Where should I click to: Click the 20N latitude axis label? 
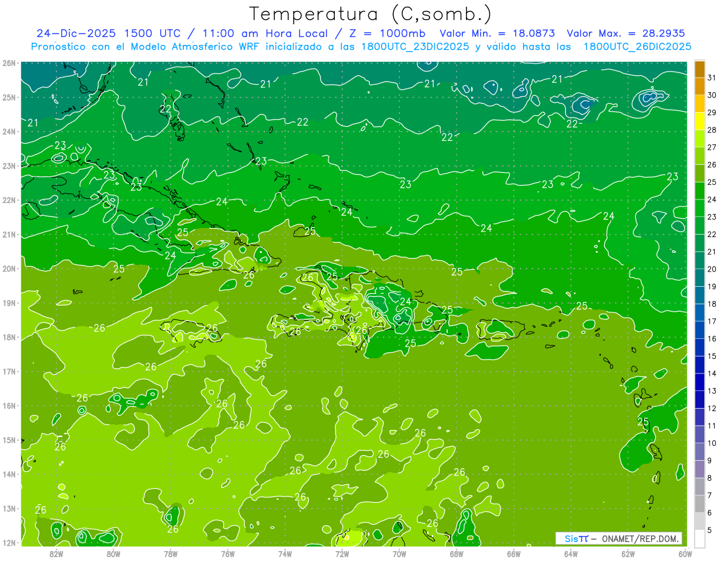click(8, 269)
